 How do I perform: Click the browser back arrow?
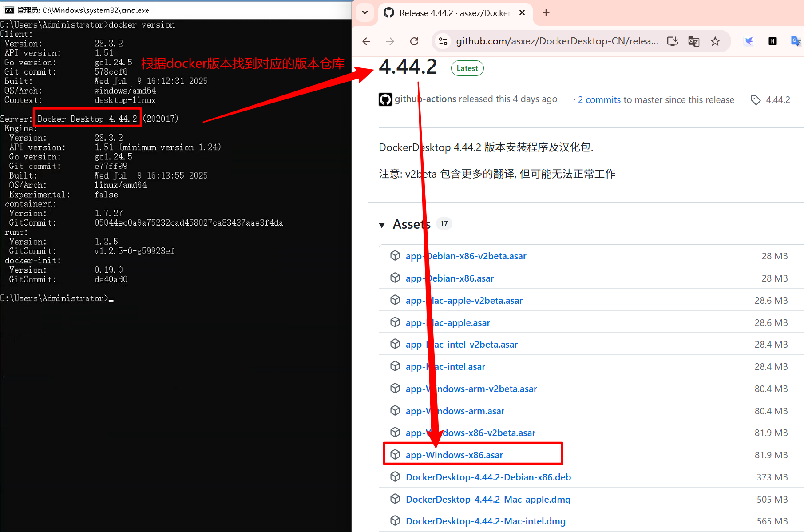(366, 41)
